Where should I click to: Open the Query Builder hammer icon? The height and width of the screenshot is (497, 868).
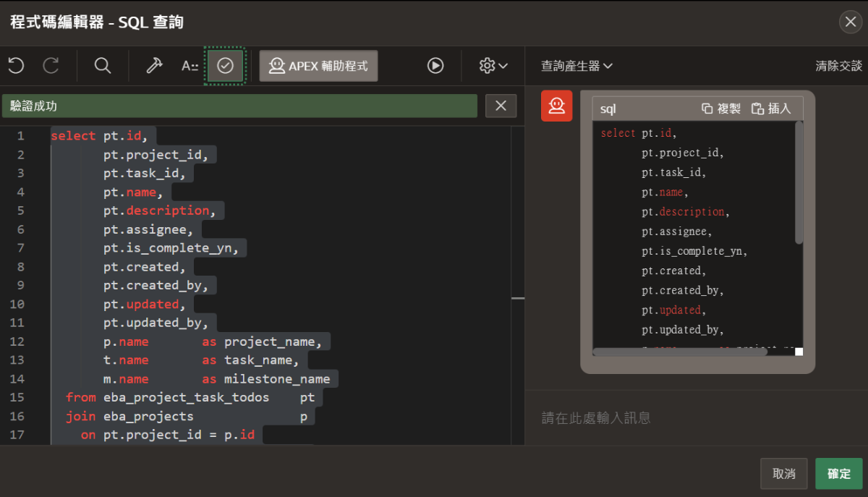[154, 66]
